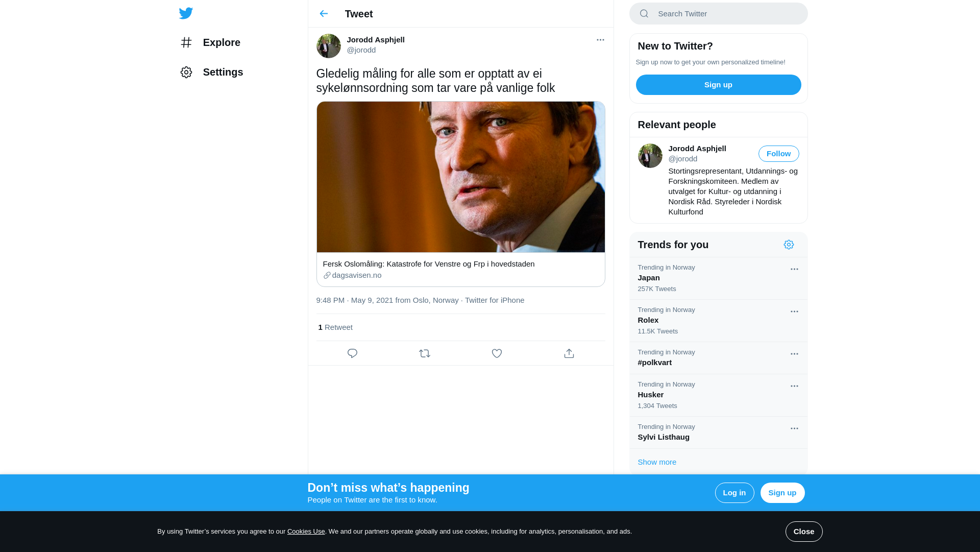Viewport: 980px width, 552px height.
Task: Open more options on Jorodd's tweet
Action: [600, 40]
